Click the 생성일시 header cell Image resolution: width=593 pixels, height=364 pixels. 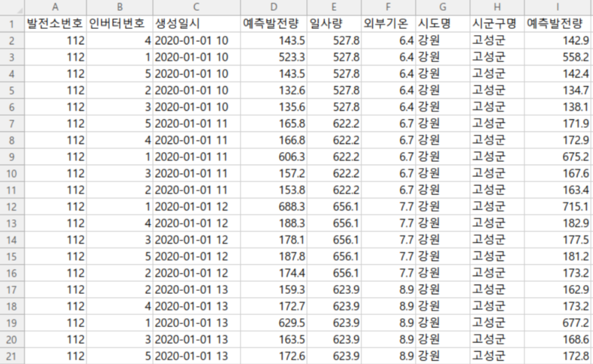197,24
